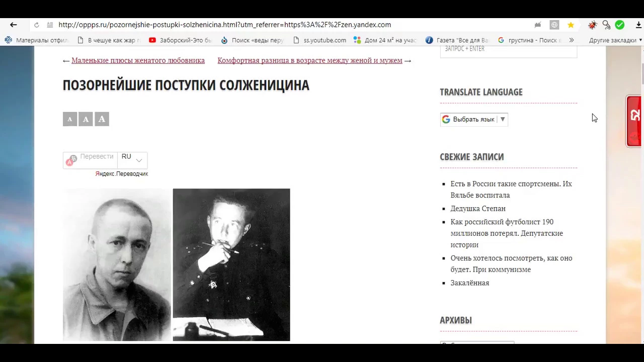The height and width of the screenshot is (362, 644).
Task: Open YouTube bookmark 'Заборский-Это бы'
Action: tap(181, 40)
